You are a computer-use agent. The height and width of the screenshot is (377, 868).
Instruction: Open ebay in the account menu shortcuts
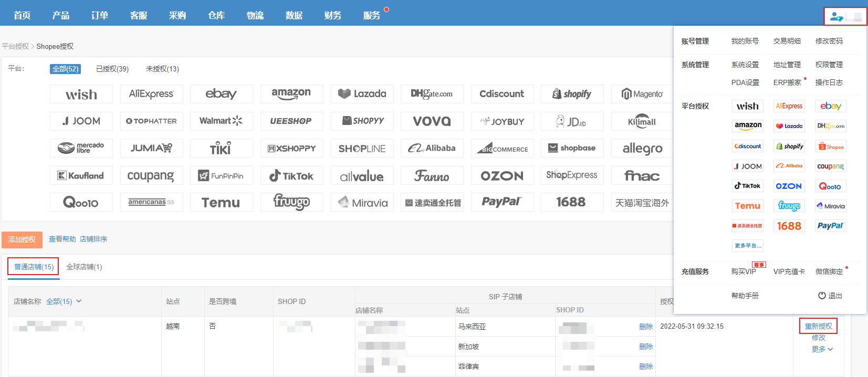coord(831,106)
